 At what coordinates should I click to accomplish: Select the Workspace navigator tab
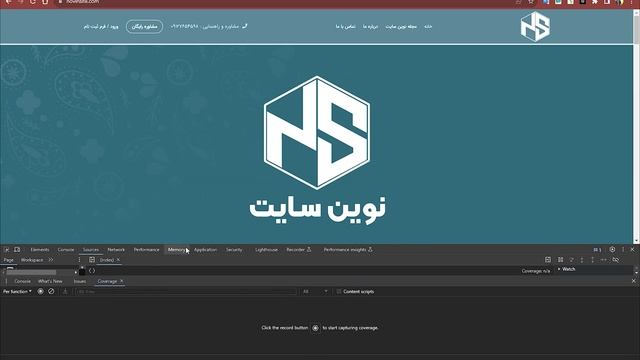32,260
